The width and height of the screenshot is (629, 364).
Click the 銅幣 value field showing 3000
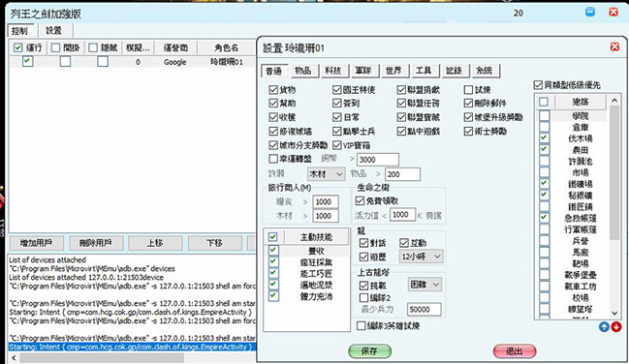coord(378,160)
